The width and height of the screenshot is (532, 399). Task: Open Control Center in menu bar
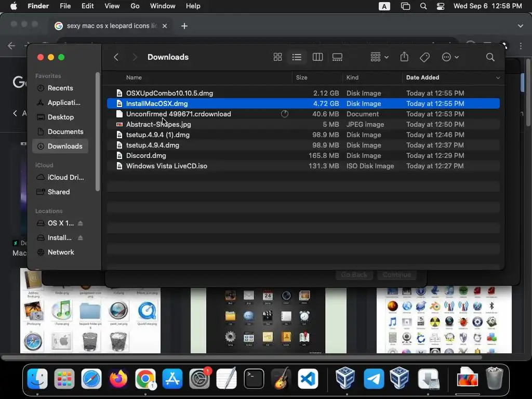click(441, 6)
